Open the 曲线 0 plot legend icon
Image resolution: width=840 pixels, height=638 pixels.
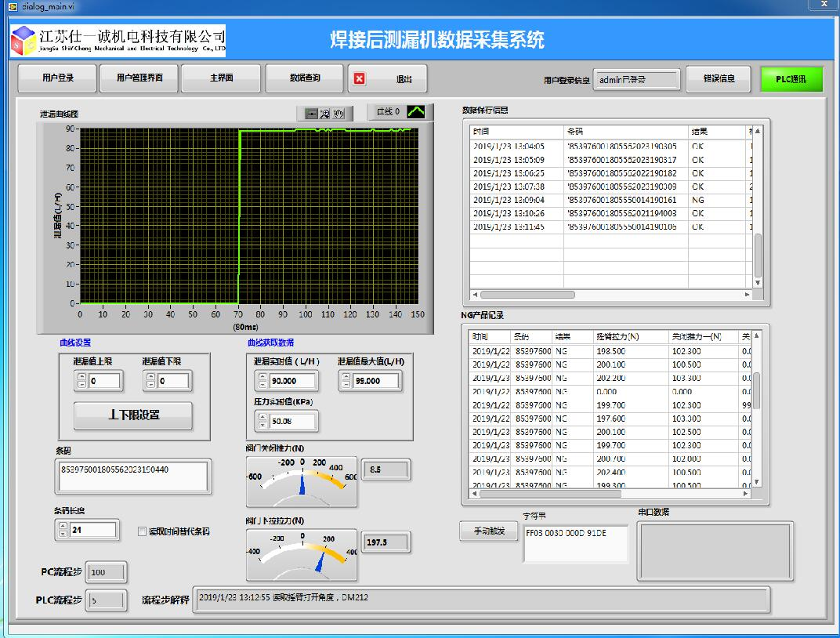(x=416, y=111)
